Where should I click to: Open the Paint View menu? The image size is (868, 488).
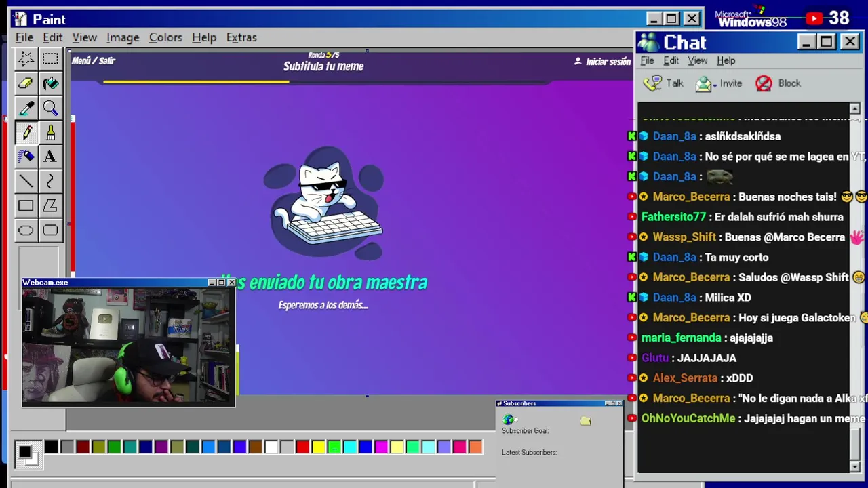click(x=85, y=37)
